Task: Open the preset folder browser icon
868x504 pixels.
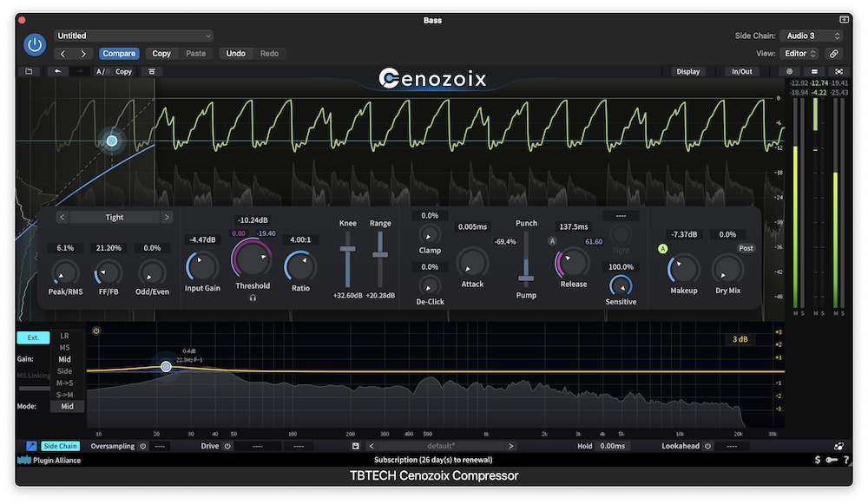Action: tap(30, 71)
